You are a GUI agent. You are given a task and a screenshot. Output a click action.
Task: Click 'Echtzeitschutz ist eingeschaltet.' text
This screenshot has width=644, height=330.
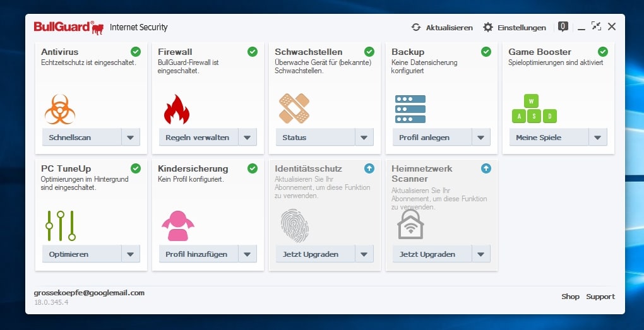[x=89, y=63]
